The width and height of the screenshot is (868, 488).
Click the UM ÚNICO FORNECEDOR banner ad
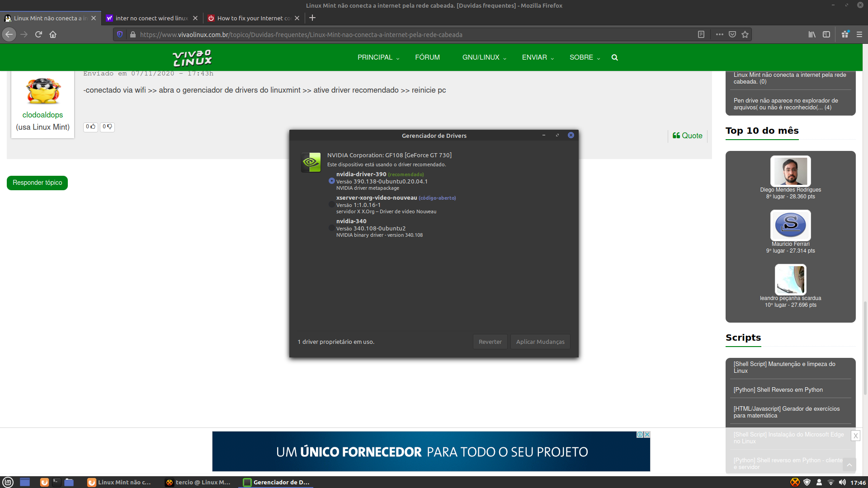(431, 451)
